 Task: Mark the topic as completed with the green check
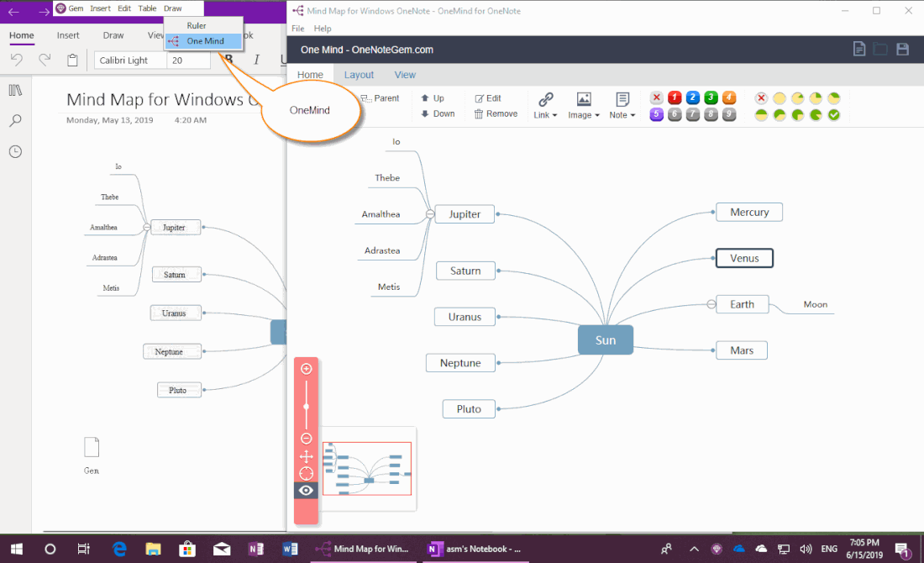[x=834, y=115]
